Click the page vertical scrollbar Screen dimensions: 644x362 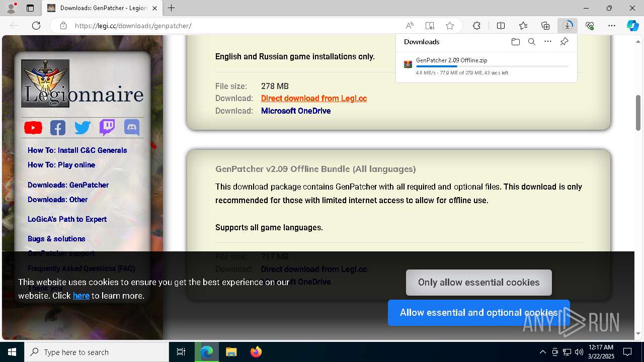pos(638,113)
